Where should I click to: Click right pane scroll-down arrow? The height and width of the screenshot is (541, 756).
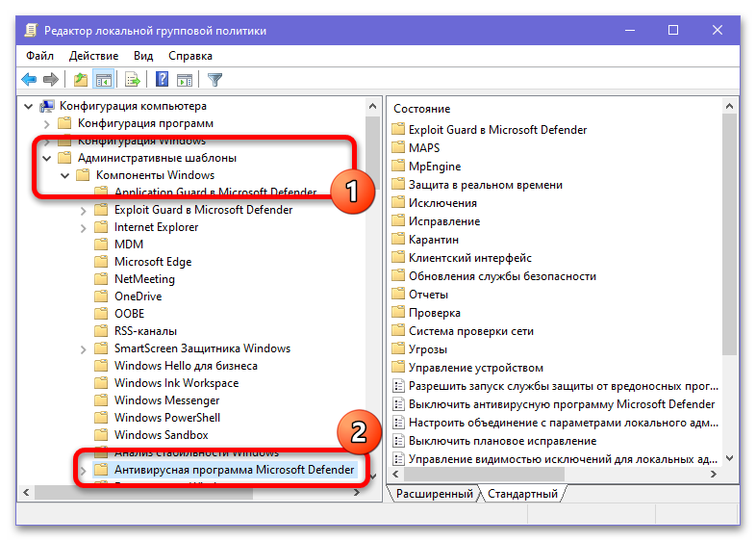(729, 458)
